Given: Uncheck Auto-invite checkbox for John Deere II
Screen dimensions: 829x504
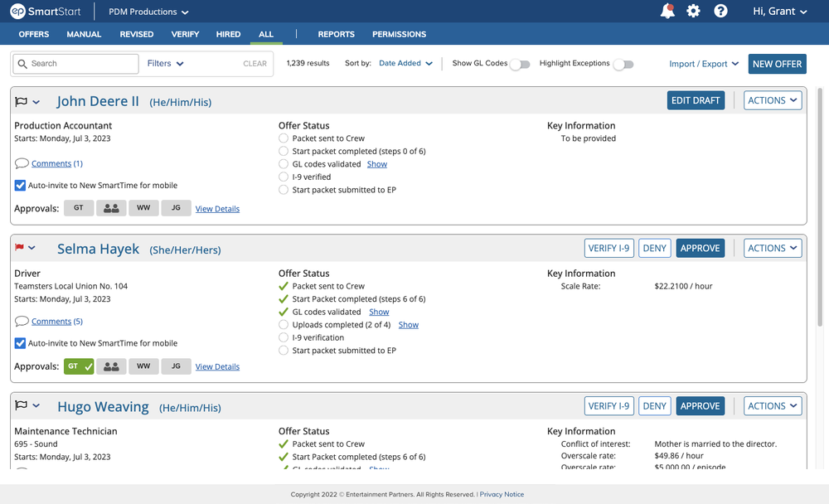Looking at the screenshot, I should (x=20, y=185).
